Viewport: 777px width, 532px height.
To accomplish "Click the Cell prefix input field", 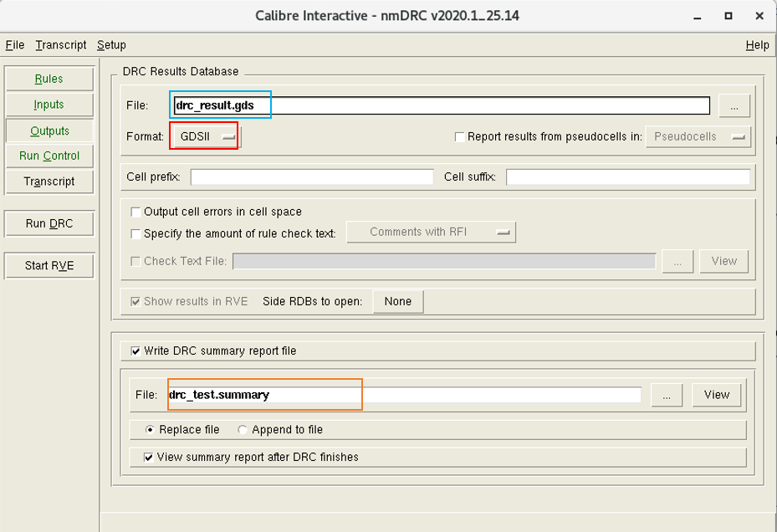I will pos(312,177).
